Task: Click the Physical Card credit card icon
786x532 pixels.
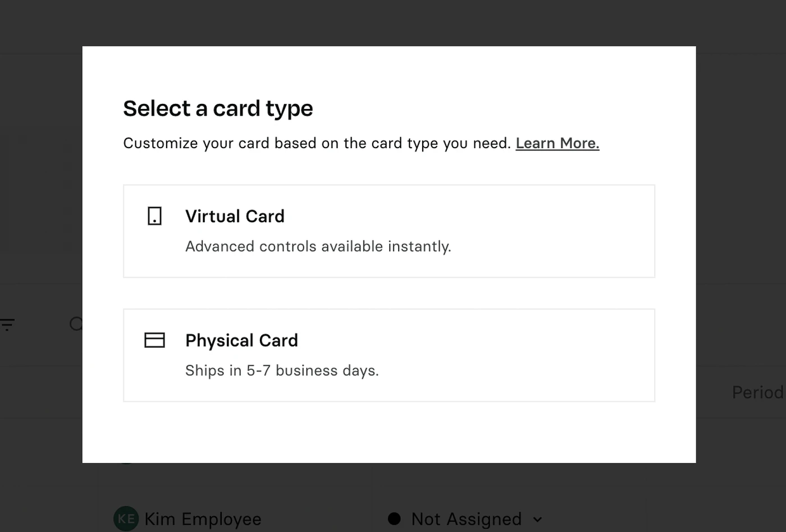Action: click(154, 340)
